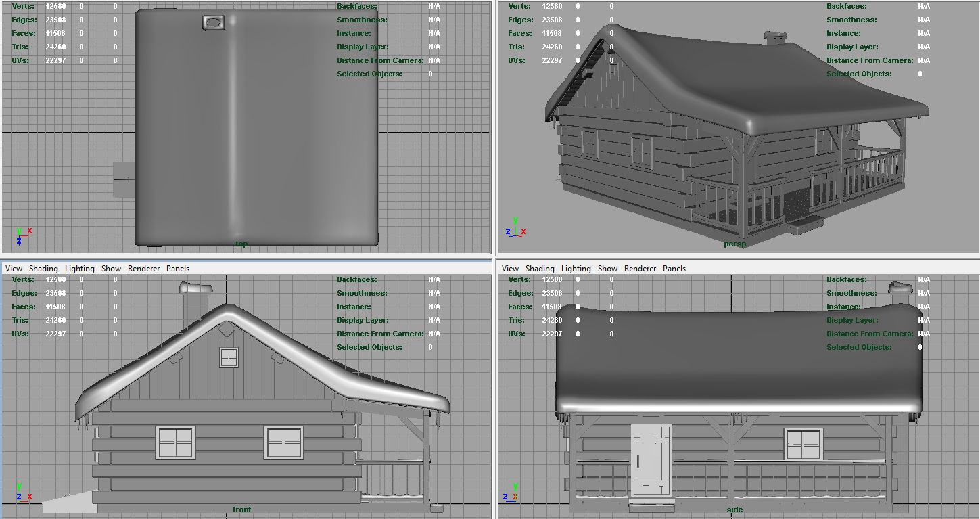Select the chimney in the top view
This screenshot has width=980, height=519.
click(214, 23)
